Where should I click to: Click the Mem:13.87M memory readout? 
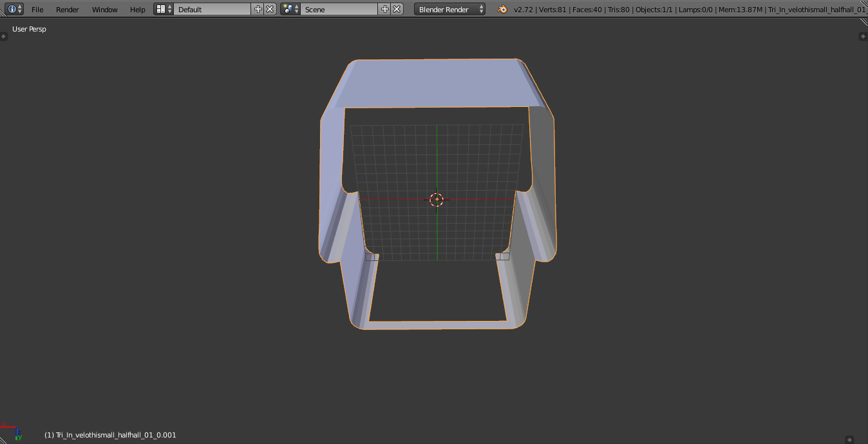point(742,10)
